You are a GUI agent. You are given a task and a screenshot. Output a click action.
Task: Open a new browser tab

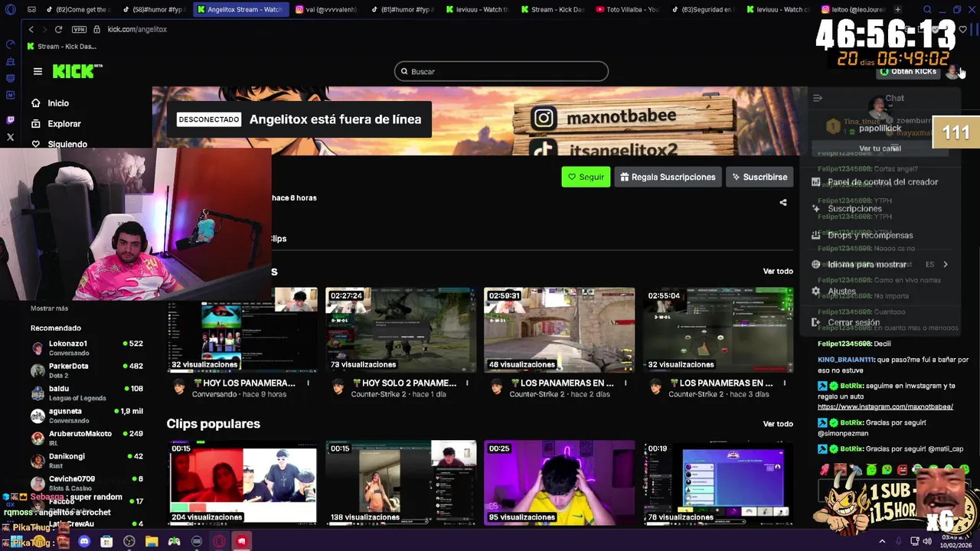(897, 10)
